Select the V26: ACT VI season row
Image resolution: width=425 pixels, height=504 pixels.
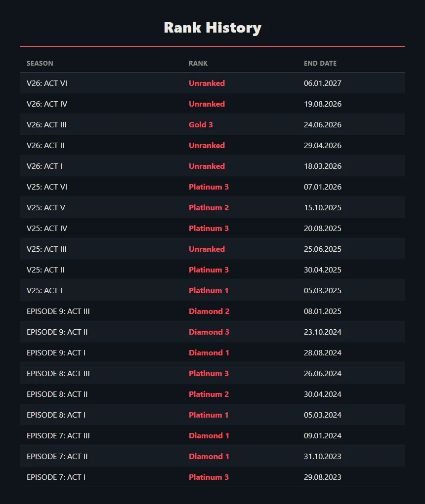click(x=212, y=83)
